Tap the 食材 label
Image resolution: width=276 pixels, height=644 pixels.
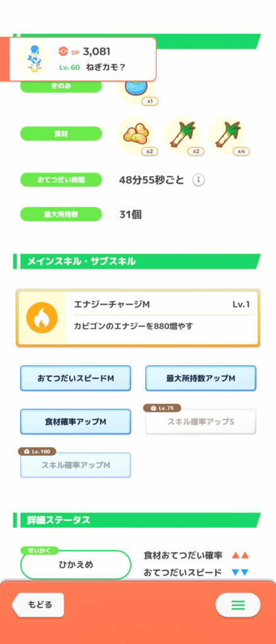[61, 133]
